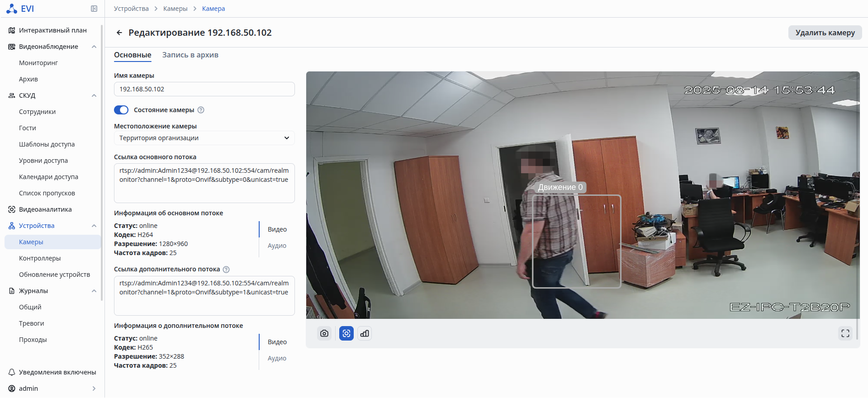Open the Местоположение камеры dropdown
868x398 pixels.
click(x=204, y=138)
